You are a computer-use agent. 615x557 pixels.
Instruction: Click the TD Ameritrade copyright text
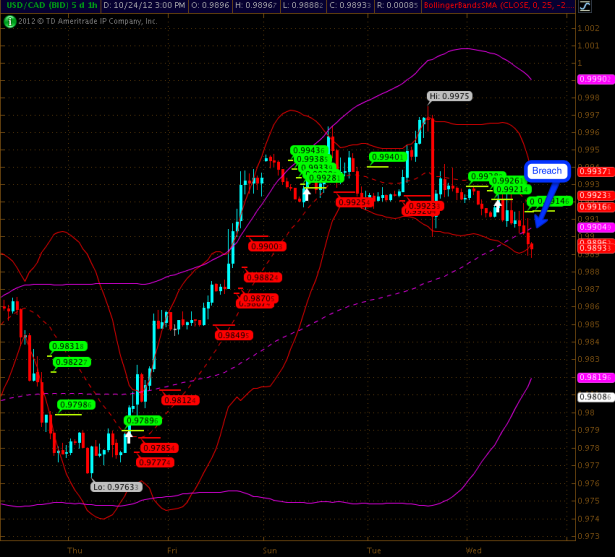coord(90,19)
